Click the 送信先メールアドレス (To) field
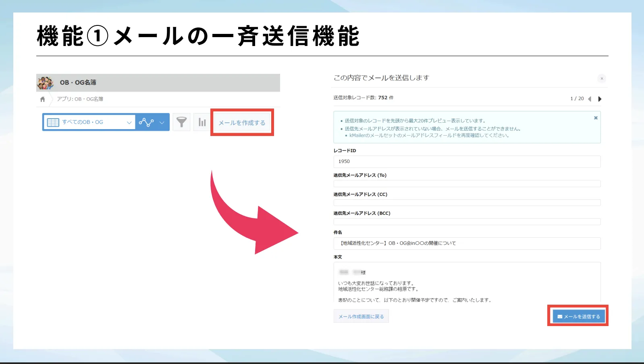The height and width of the screenshot is (364, 644). [467, 184]
